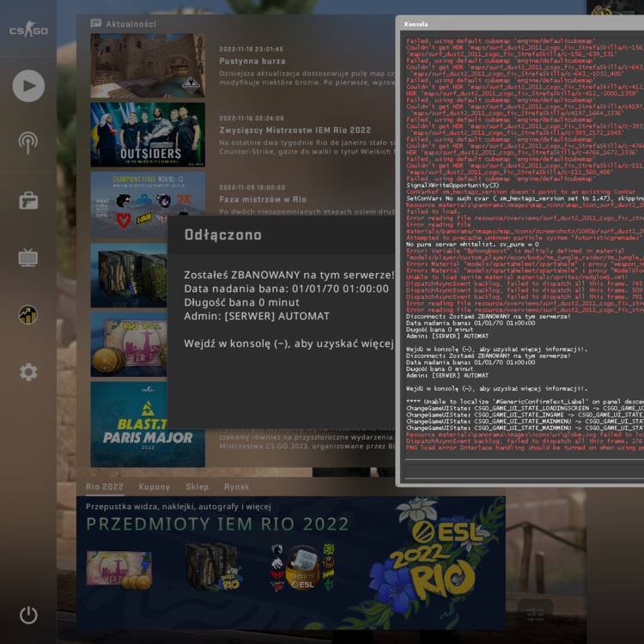
Task: Click the 'Przepustka widza, naklejki' subtitle
Action: pos(179,507)
